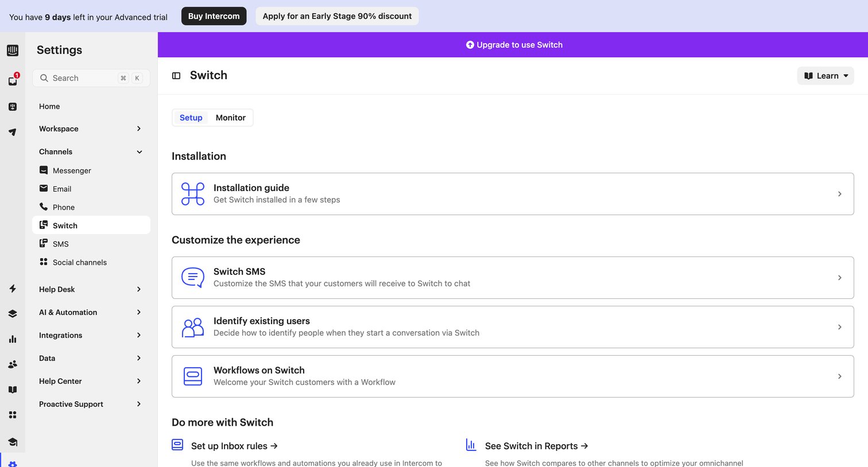Open the stacked layers icon in left rail

(13, 314)
